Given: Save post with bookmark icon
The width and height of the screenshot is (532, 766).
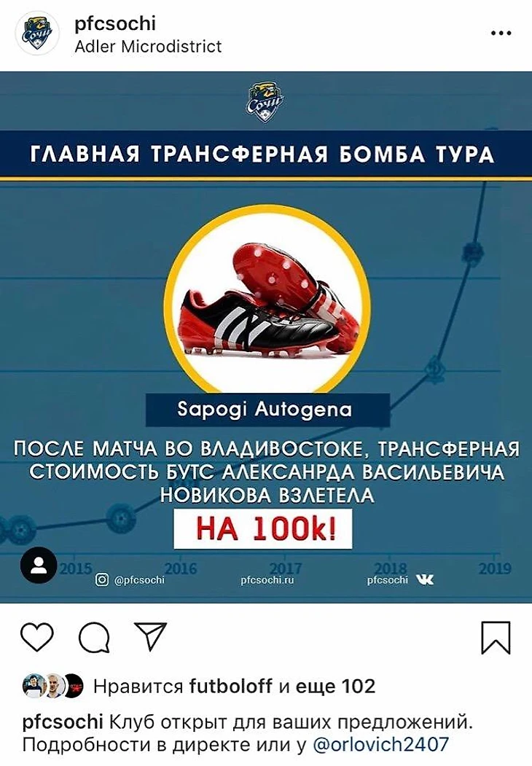Looking at the screenshot, I should (x=496, y=638).
